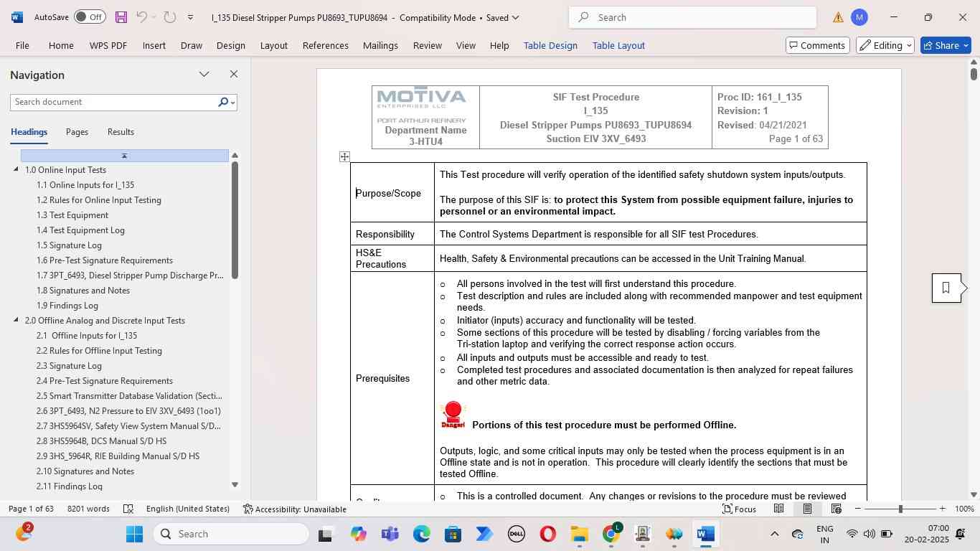The width and height of the screenshot is (980, 551).
Task: Switch to Print Layout view
Action: (x=807, y=509)
